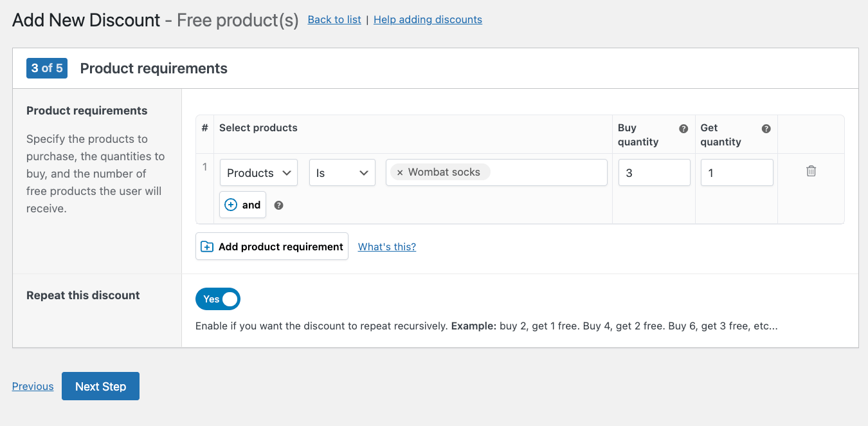The image size is (868, 426).
Task: Click the help icon beside the and button
Action: [278, 205]
